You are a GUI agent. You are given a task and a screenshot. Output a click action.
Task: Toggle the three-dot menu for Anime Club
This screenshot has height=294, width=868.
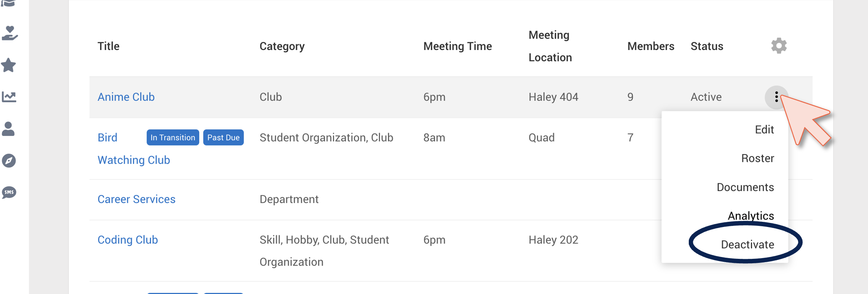777,97
